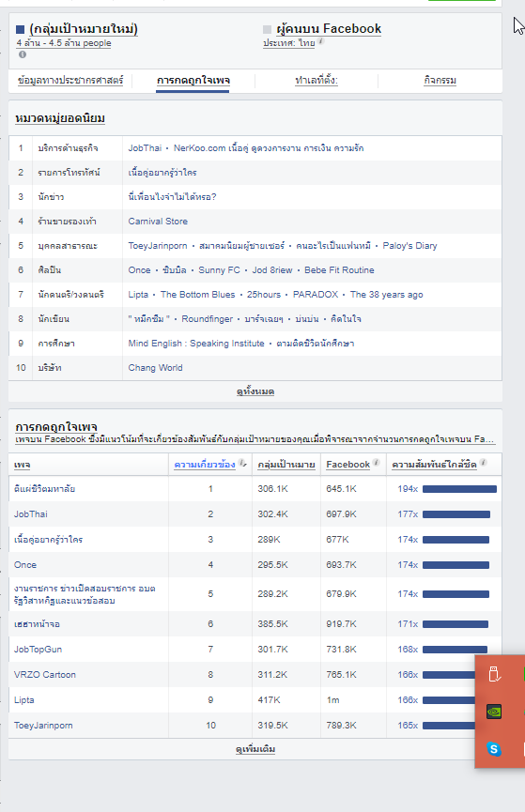The image size is (525, 812).
Task: Open Mind English : Speaking Institute link
Action: [x=196, y=343]
